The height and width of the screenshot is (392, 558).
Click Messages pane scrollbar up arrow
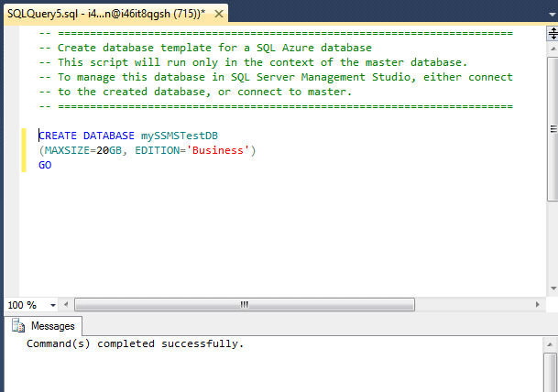(550, 344)
